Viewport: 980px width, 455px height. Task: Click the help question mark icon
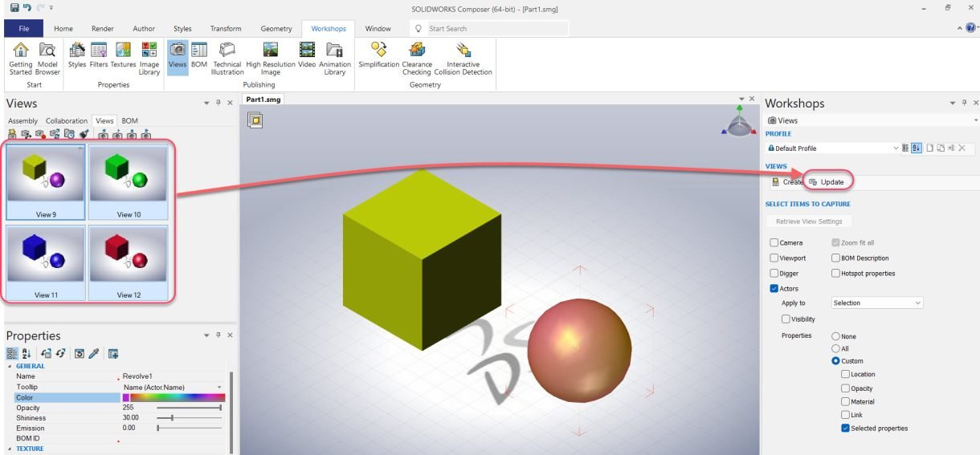point(970,28)
